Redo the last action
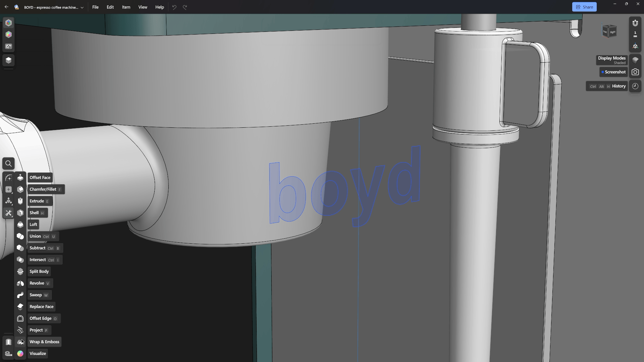Image resolution: width=644 pixels, height=362 pixels. click(x=185, y=7)
